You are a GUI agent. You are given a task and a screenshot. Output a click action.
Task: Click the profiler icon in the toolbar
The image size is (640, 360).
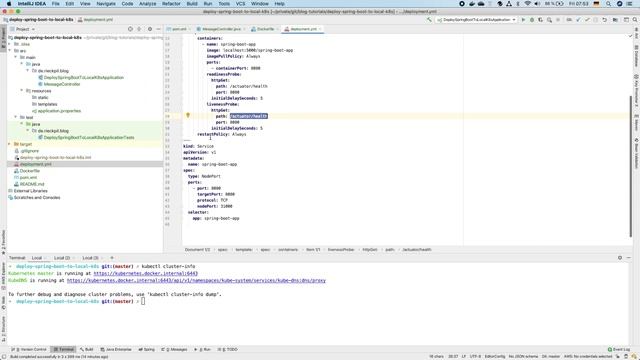point(549,20)
